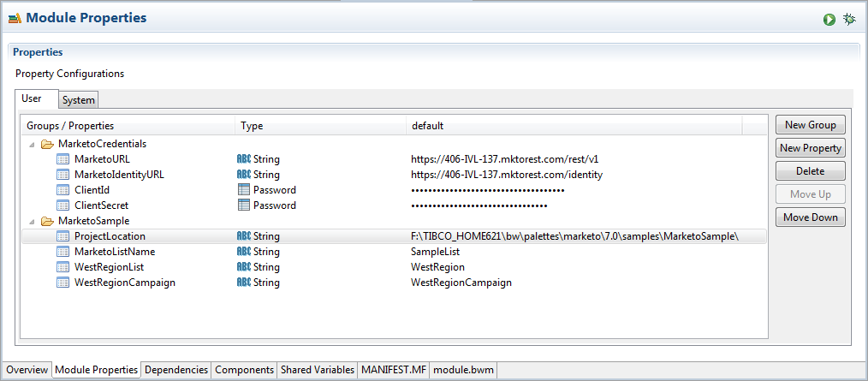The height and width of the screenshot is (381, 868).
Task: Open the Components tab
Action: [x=244, y=370]
